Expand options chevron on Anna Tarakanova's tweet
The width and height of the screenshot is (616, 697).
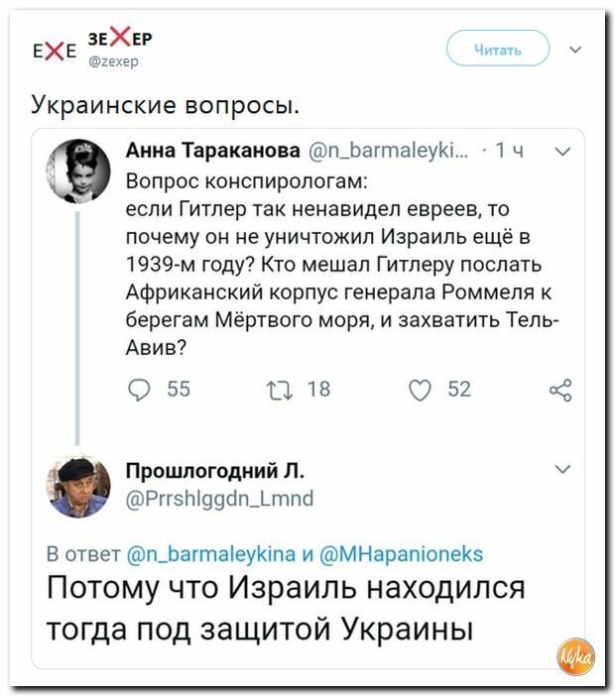coord(563,152)
